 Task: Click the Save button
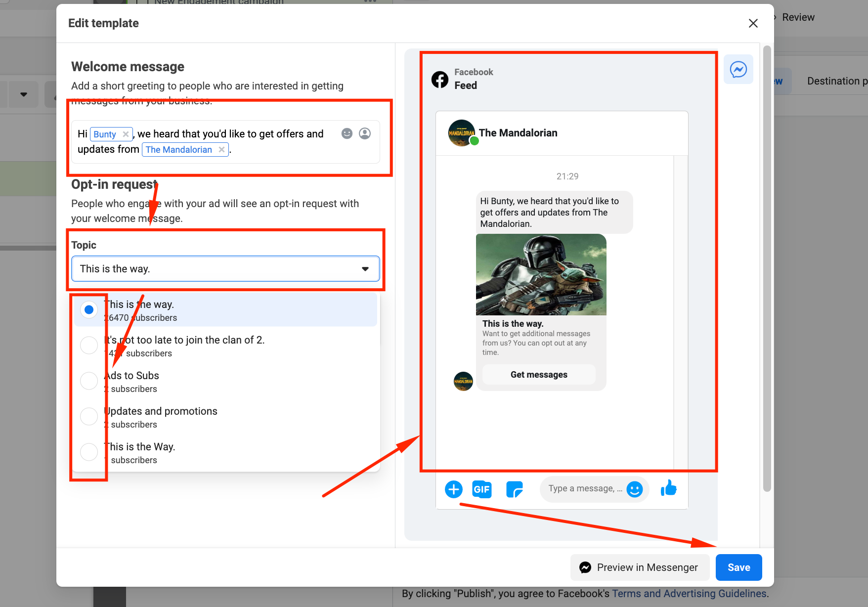tap(738, 567)
